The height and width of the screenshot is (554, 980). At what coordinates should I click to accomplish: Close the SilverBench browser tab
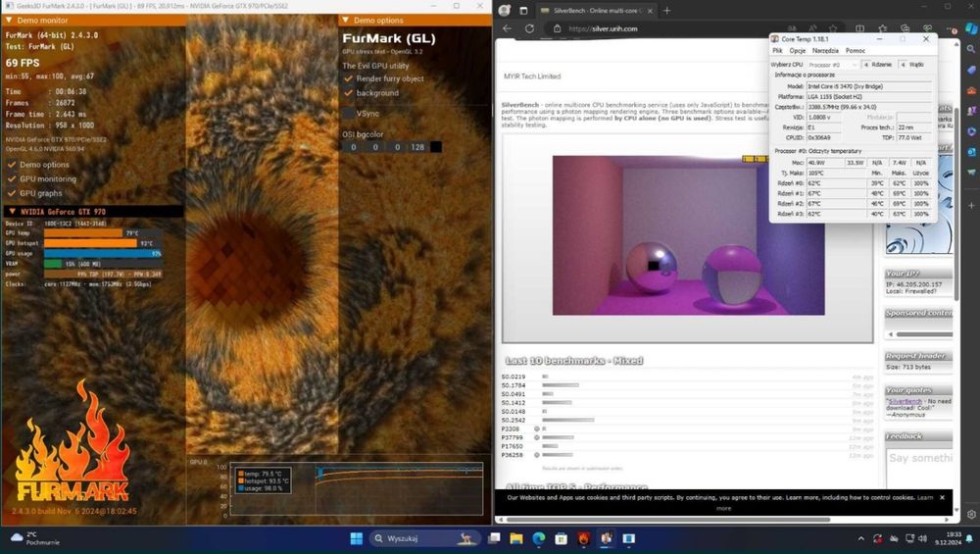[x=650, y=11]
